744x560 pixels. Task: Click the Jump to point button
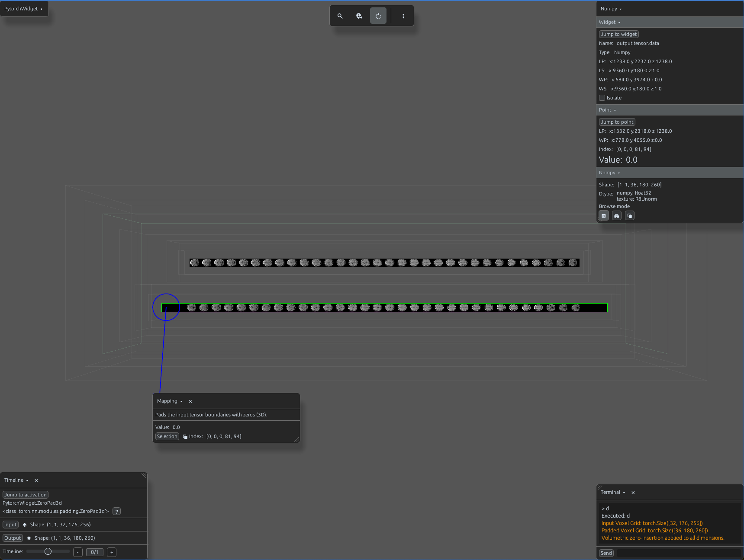tap(617, 122)
